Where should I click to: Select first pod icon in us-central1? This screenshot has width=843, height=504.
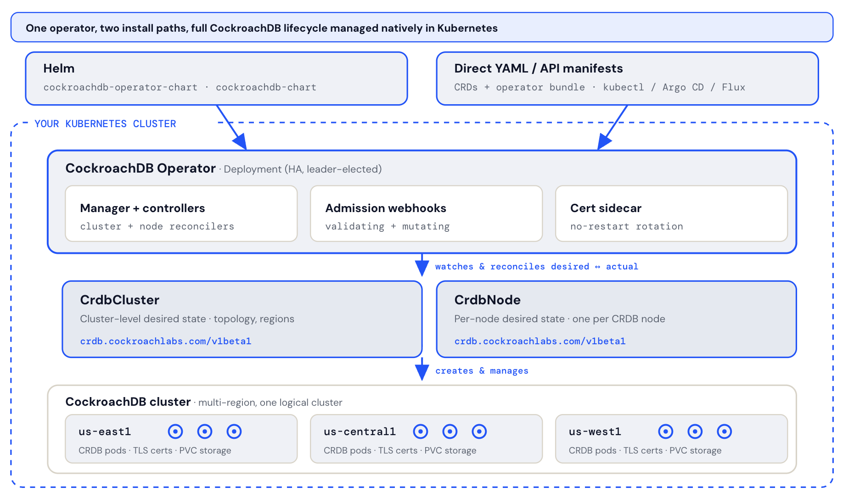[x=421, y=431]
